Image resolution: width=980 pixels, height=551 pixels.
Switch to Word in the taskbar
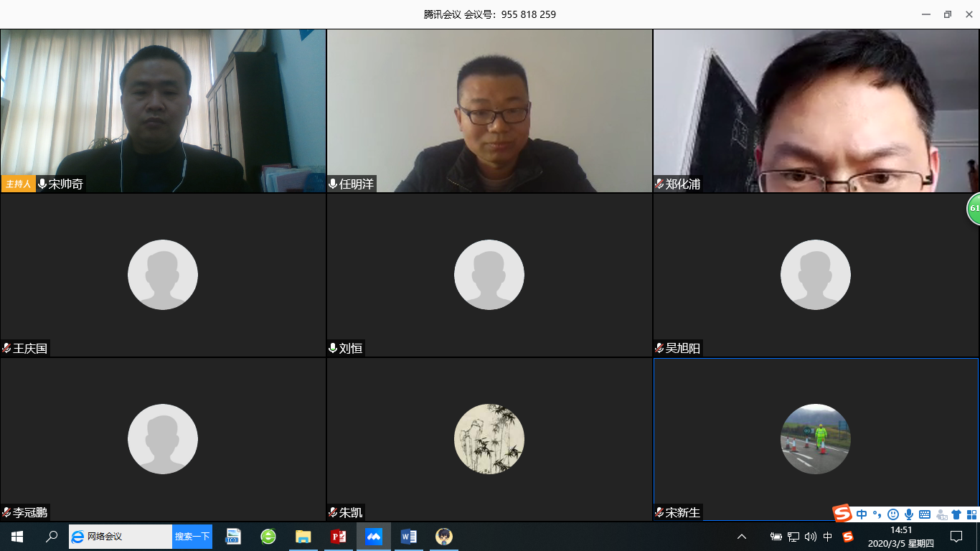(x=408, y=536)
